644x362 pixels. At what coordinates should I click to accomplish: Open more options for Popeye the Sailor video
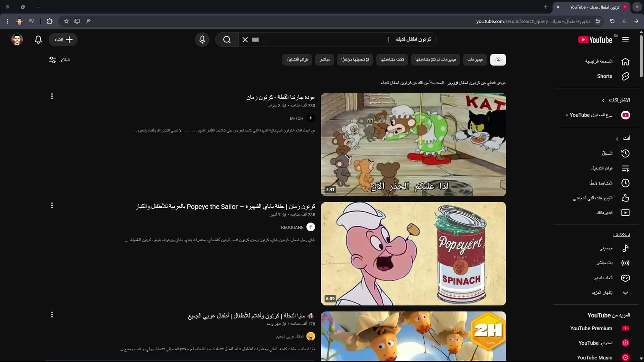[52, 205]
